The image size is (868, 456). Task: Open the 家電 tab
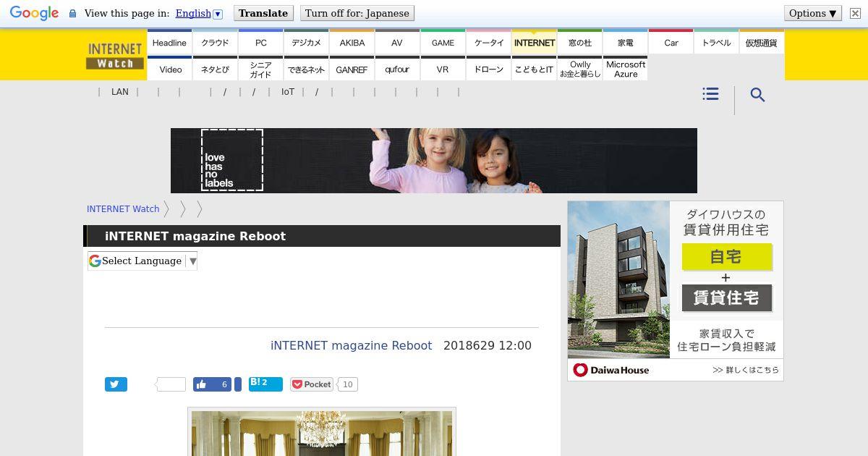pyautogui.click(x=625, y=43)
